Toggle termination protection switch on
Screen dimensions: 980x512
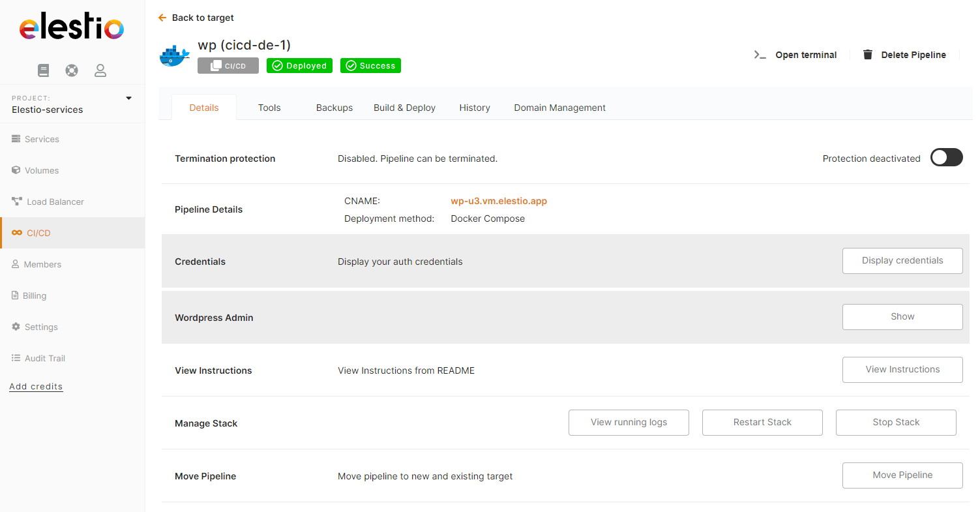tap(946, 158)
